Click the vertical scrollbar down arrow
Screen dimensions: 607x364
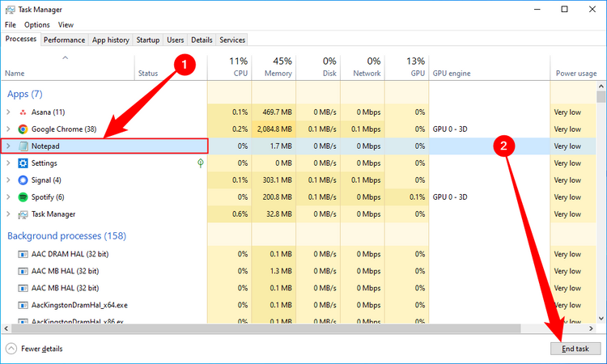tap(601, 319)
